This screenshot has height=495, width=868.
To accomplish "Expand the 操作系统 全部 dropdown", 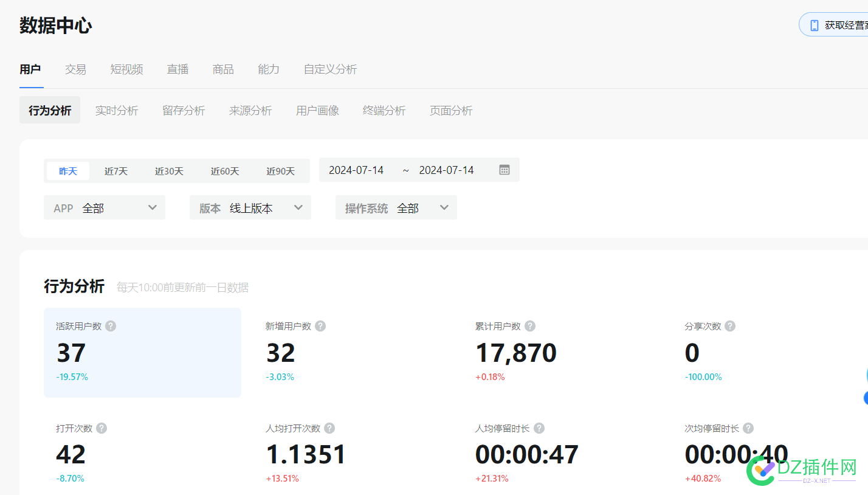I will (x=396, y=207).
